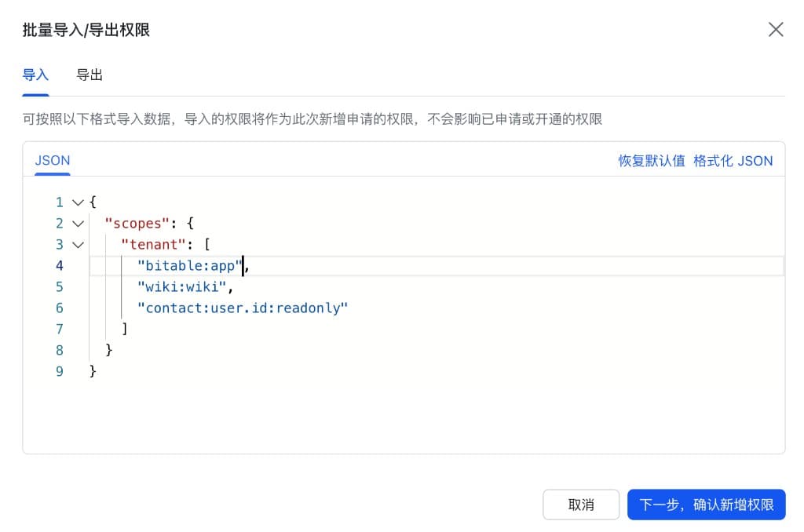Select the JSON editor tab
Screen dimensions: 804x532
coord(53,160)
